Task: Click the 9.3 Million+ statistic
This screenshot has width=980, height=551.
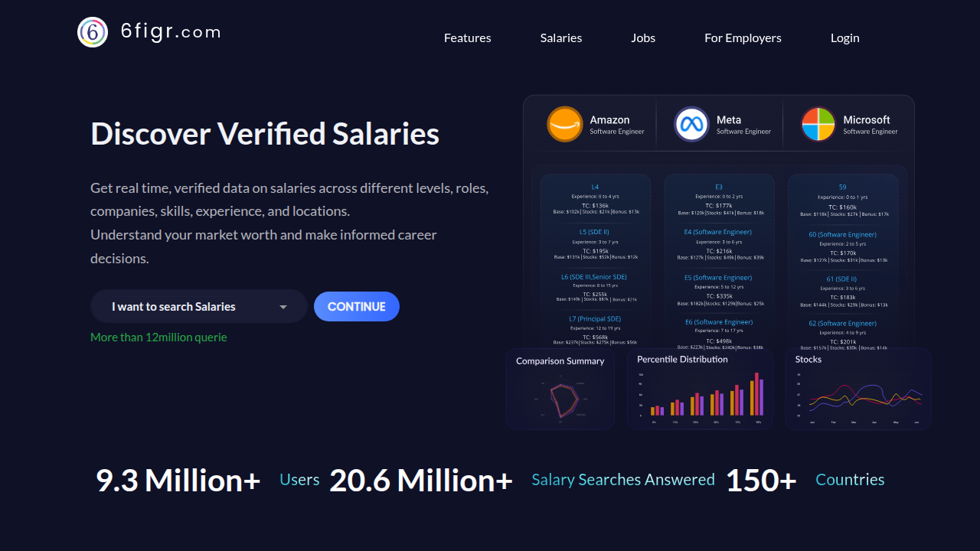Action: [178, 480]
